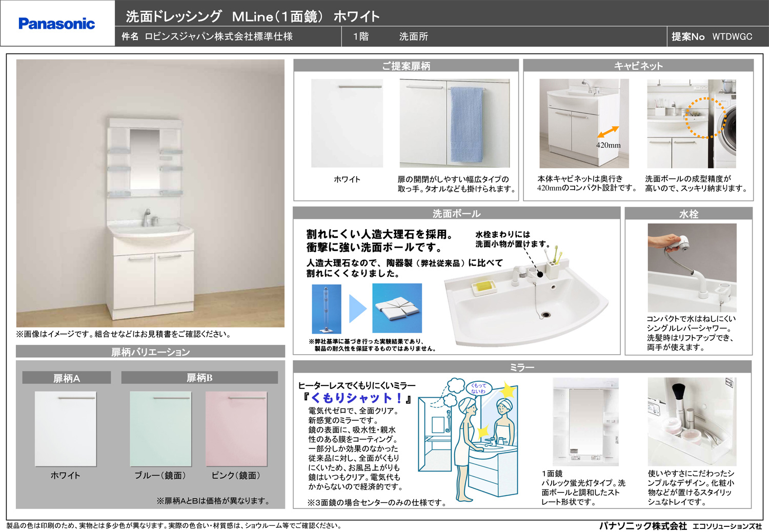Click the impact test rig blue image
769x532 pixels.
click(x=327, y=309)
